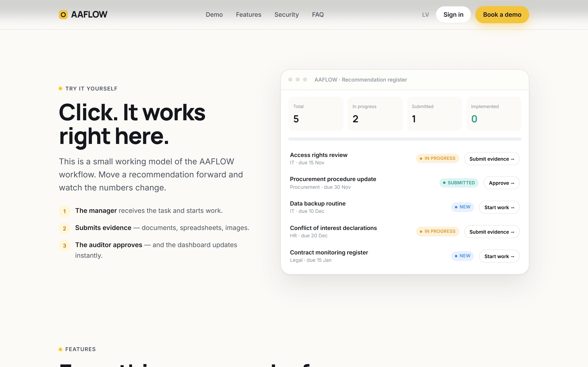Click the NEW badge for Data backup routine
The height and width of the screenshot is (367, 588).
point(462,207)
